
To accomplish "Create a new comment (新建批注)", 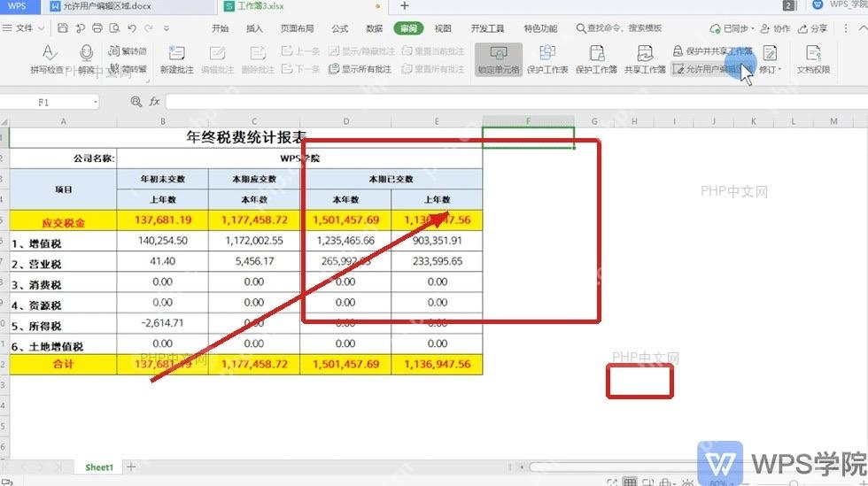I will tap(176, 60).
